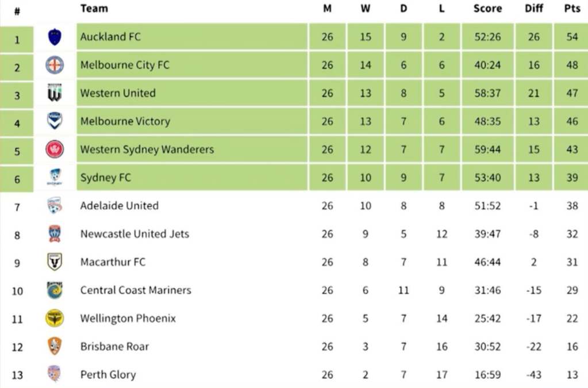Click the Perth Glory club icon

click(x=55, y=374)
